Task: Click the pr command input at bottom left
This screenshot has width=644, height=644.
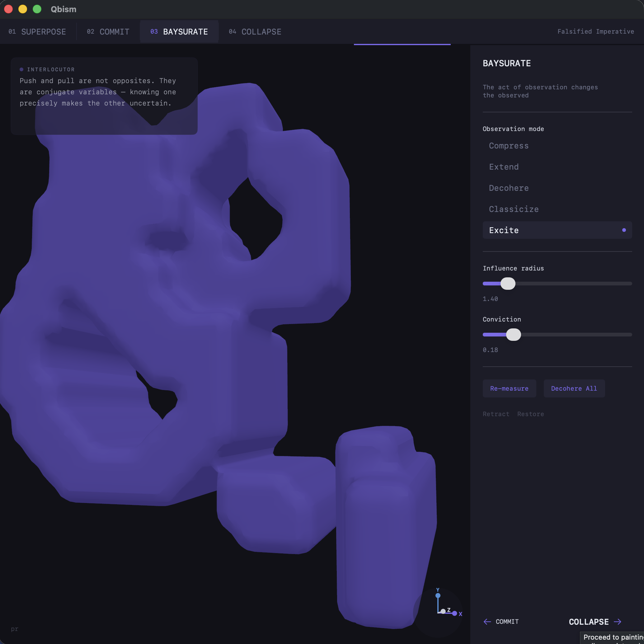Action: pos(14,629)
